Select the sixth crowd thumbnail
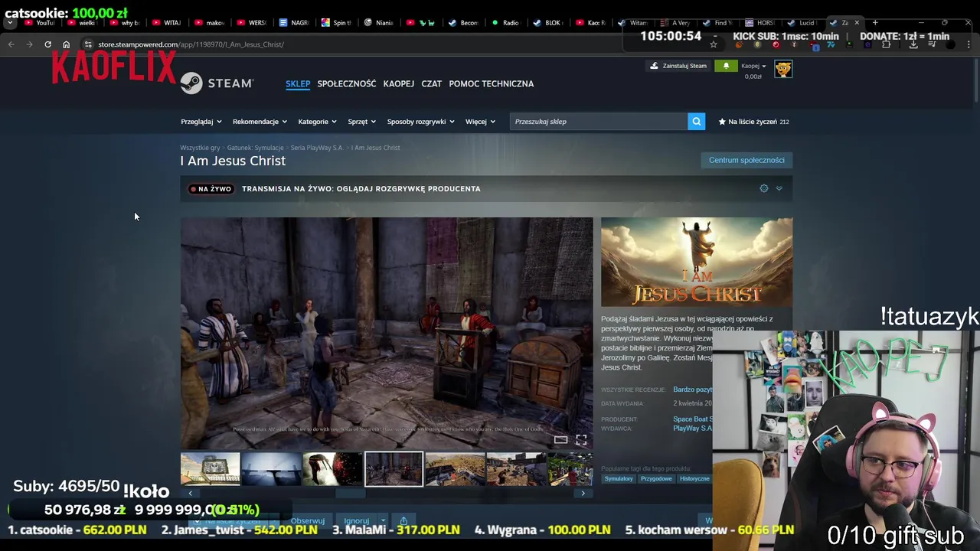This screenshot has height=551, width=980. pos(516,469)
